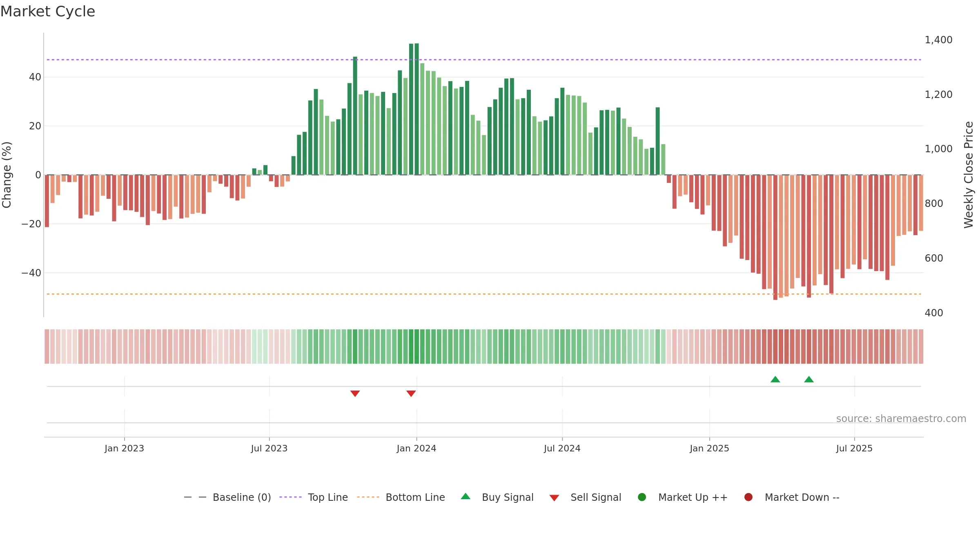Click the 20 left axis tick label
The height and width of the screenshot is (551, 980).
pyautogui.click(x=35, y=126)
